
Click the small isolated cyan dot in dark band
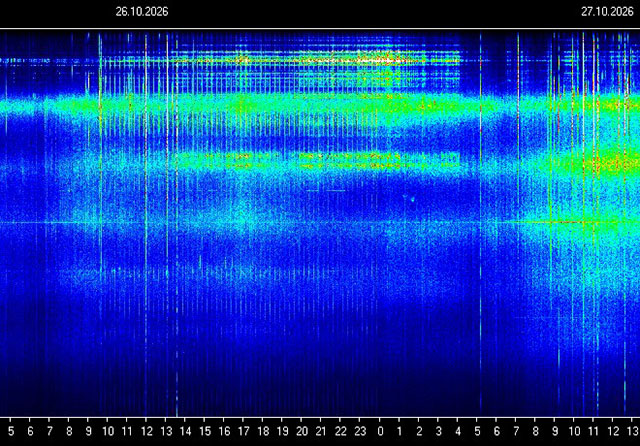[412, 200]
